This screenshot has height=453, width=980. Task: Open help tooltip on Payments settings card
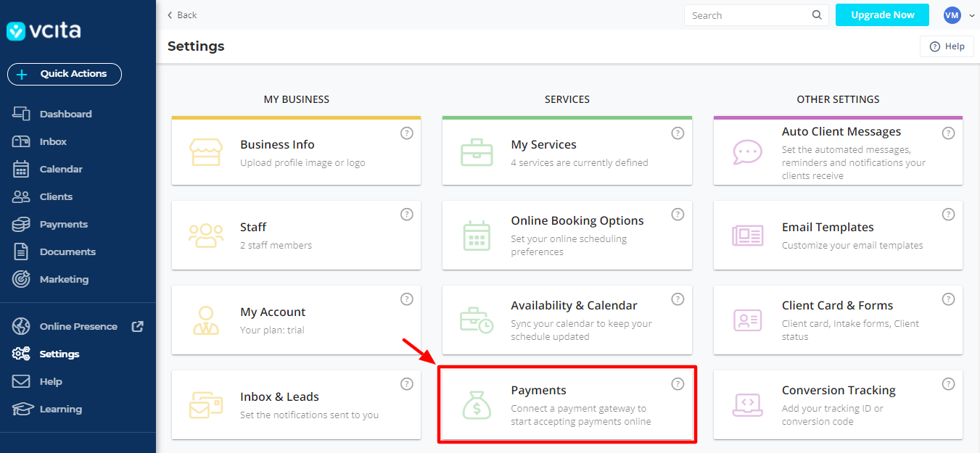[678, 384]
